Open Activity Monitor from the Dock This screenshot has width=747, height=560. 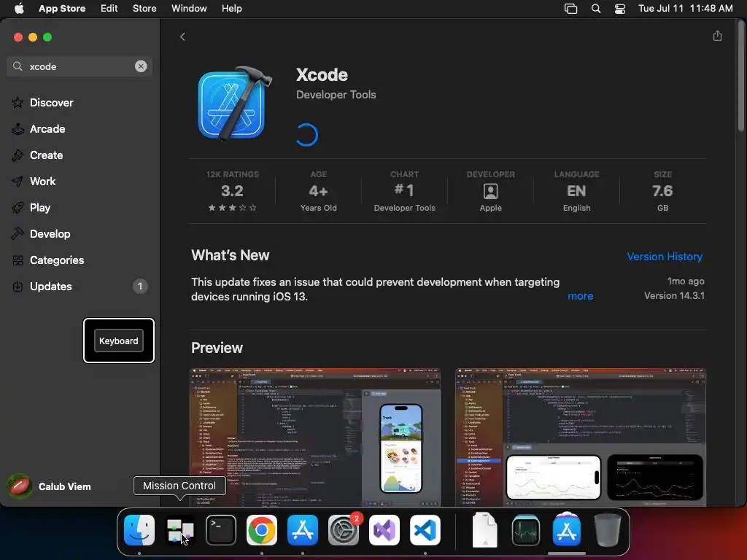coord(526,530)
